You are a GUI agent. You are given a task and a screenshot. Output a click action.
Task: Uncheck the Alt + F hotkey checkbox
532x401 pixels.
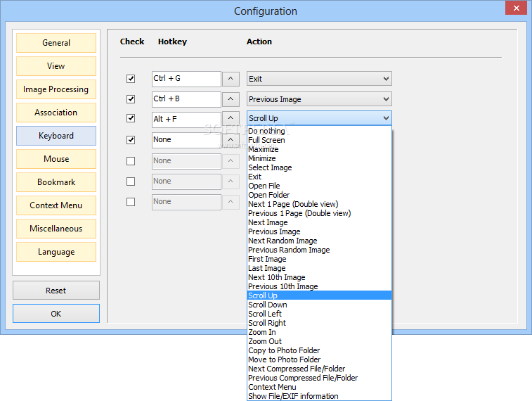[x=131, y=118]
